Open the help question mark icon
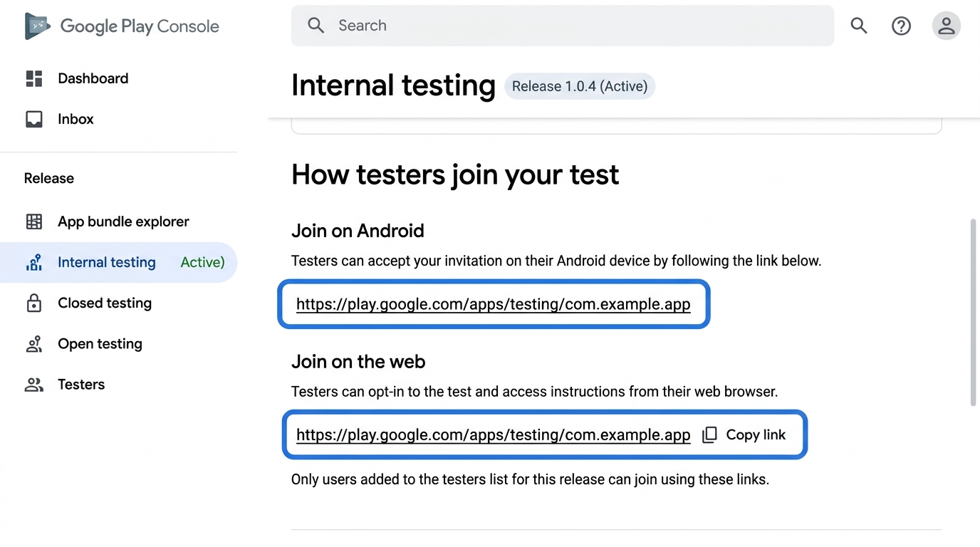980x547 pixels. tap(901, 26)
